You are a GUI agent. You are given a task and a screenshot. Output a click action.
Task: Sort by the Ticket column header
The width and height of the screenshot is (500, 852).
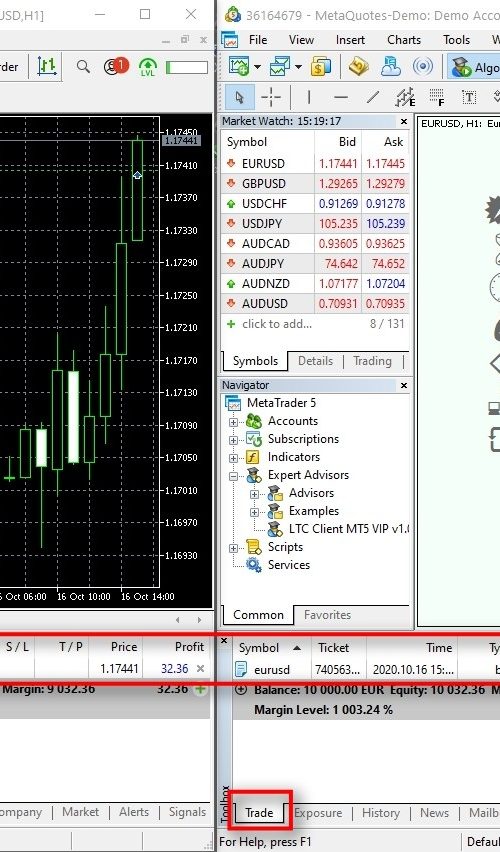click(339, 648)
